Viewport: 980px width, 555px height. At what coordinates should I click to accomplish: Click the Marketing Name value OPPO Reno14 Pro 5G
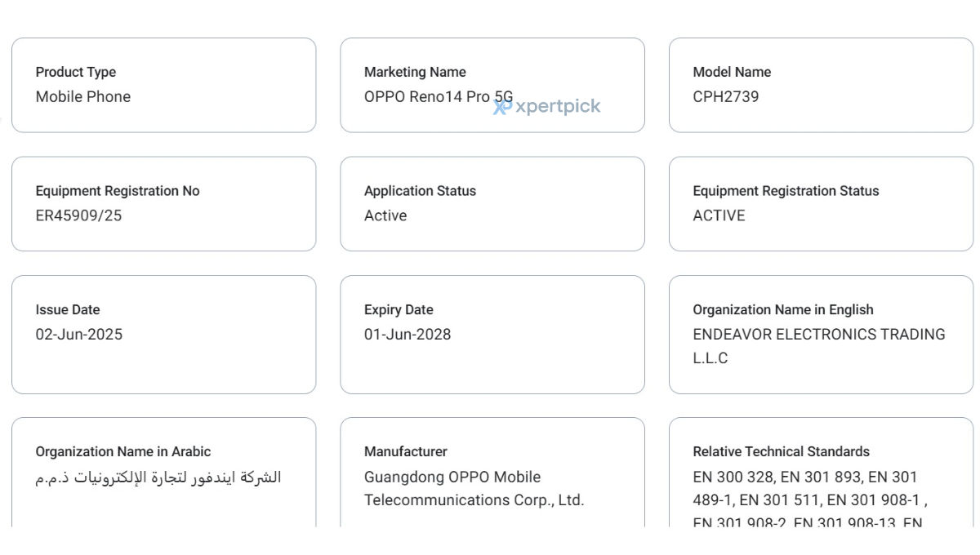tap(439, 96)
